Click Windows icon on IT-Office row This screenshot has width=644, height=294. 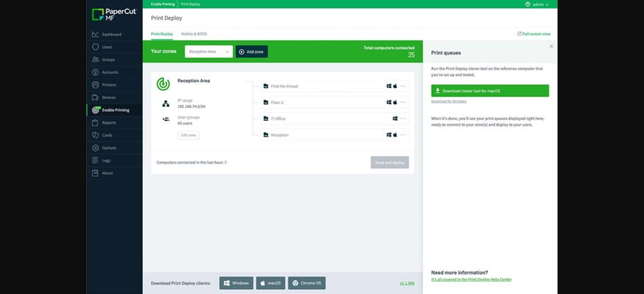[395, 119]
